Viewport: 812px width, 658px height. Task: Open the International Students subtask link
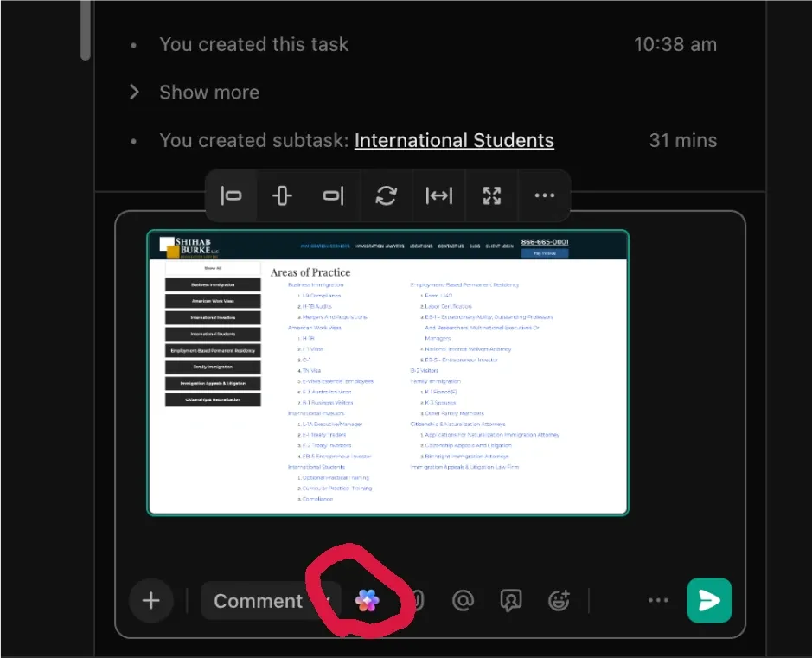(454, 140)
